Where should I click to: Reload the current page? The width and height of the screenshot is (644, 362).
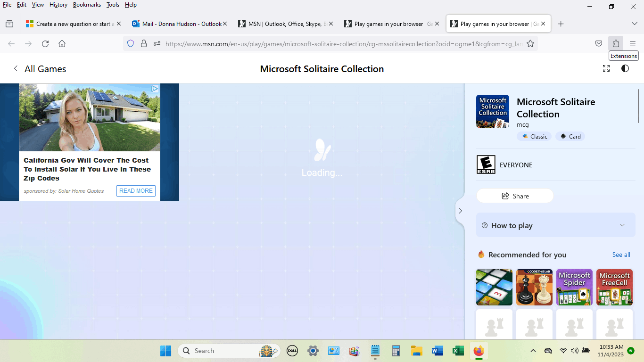[x=45, y=43]
